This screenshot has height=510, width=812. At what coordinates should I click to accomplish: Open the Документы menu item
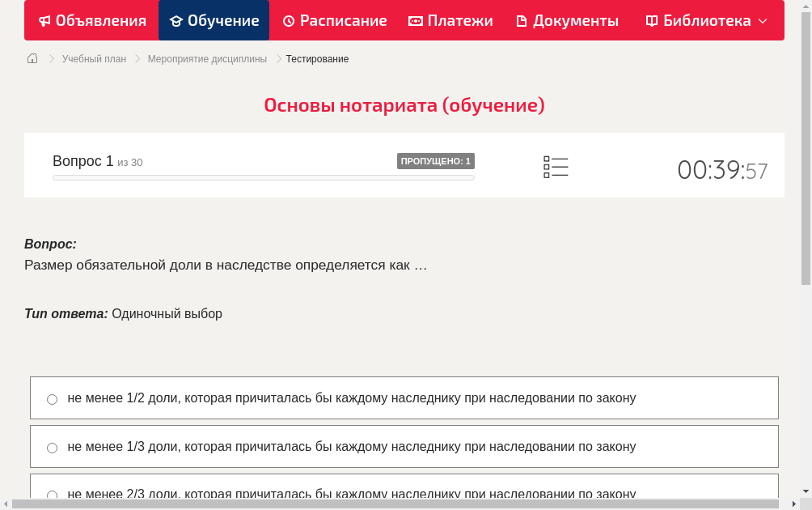point(567,20)
